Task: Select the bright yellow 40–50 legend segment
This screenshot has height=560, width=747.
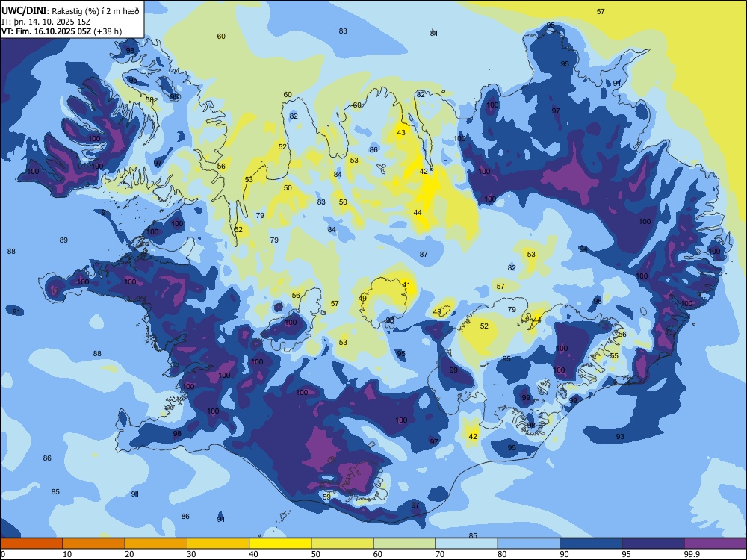Action: (x=280, y=544)
